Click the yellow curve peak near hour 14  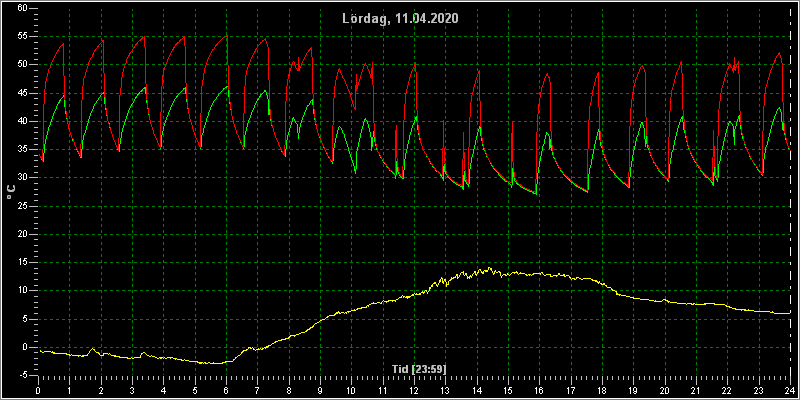point(489,268)
